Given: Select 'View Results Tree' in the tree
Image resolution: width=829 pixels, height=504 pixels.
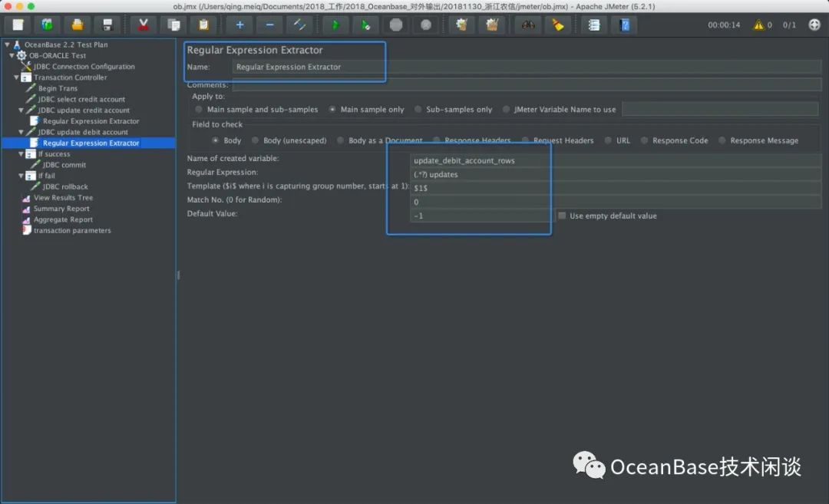Looking at the screenshot, I should [x=63, y=198].
